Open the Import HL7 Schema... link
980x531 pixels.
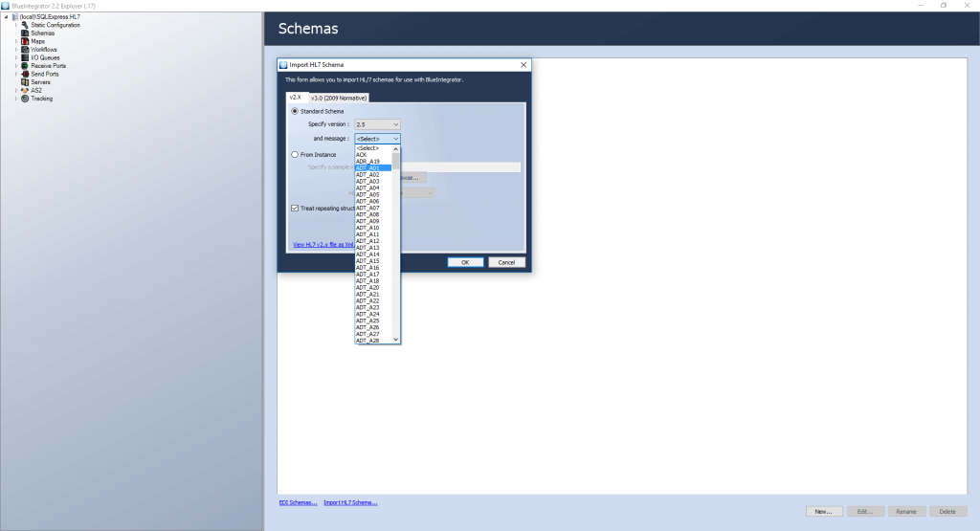(350, 502)
